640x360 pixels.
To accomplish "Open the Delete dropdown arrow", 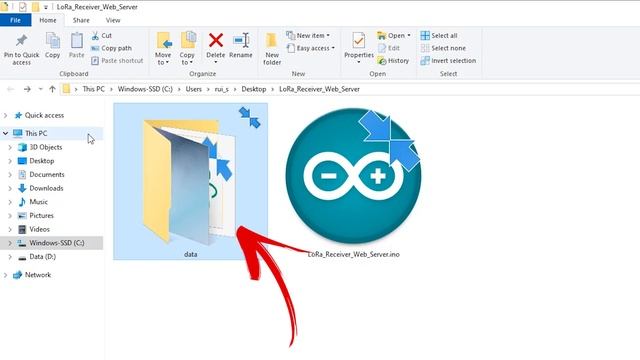I will coord(216,62).
